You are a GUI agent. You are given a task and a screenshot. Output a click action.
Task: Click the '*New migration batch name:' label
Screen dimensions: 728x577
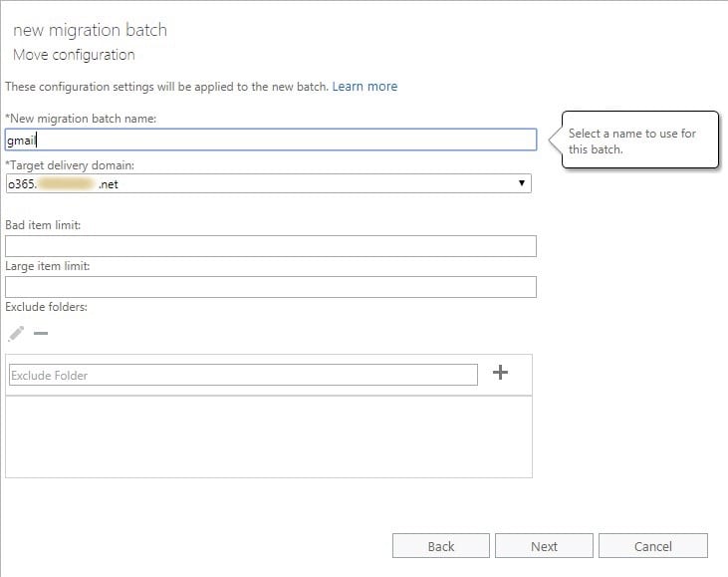click(81, 119)
